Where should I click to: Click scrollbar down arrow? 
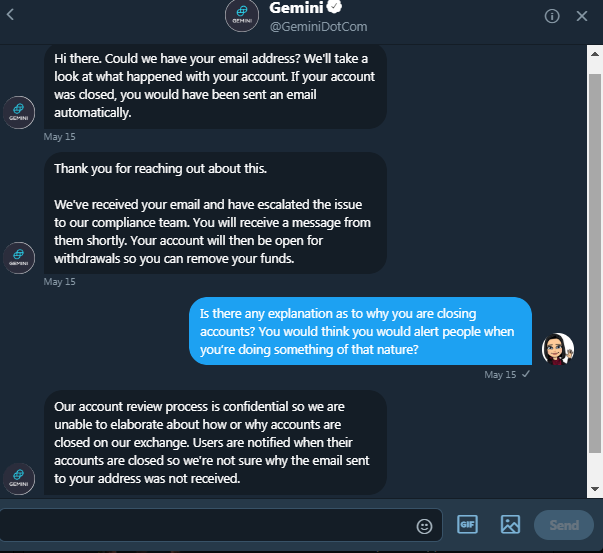tap(595, 488)
